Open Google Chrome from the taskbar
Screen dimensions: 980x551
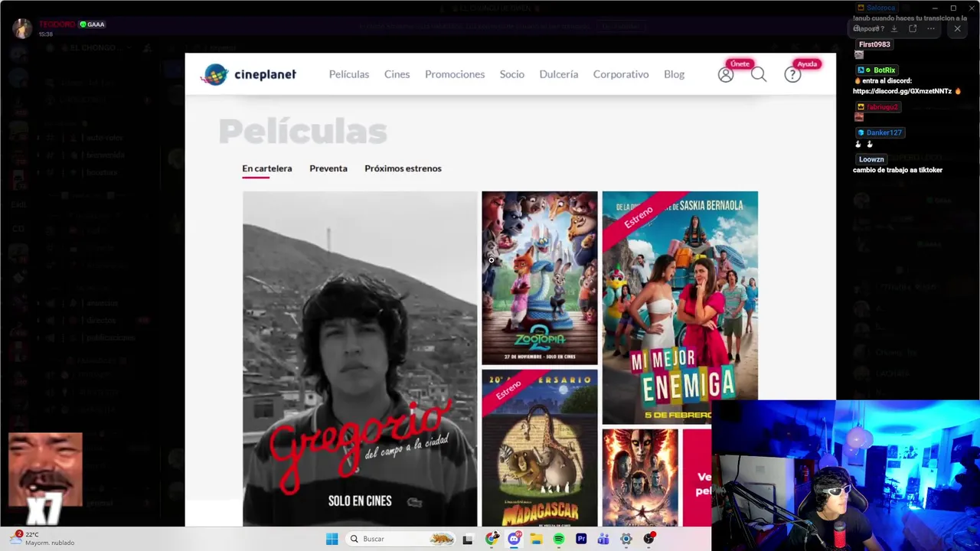coord(492,539)
